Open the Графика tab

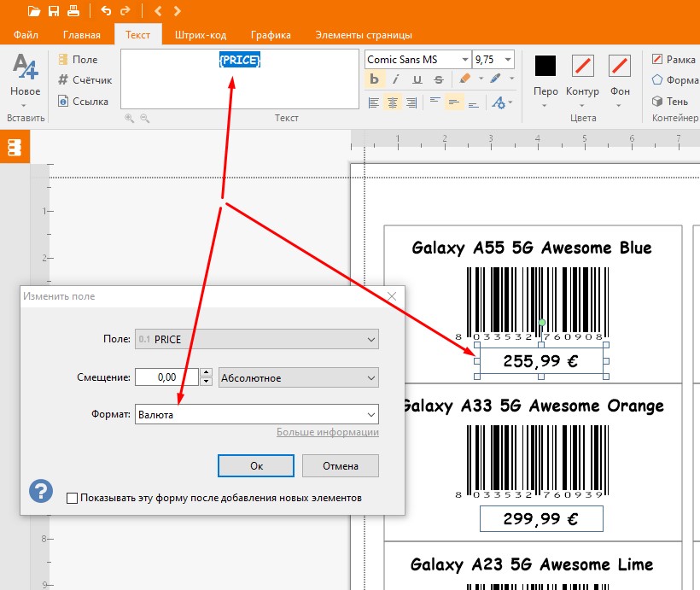pos(271,35)
